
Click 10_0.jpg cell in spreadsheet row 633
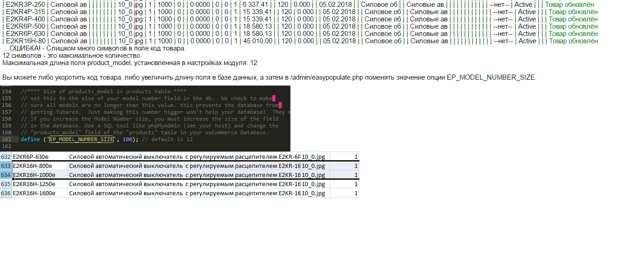(315, 166)
